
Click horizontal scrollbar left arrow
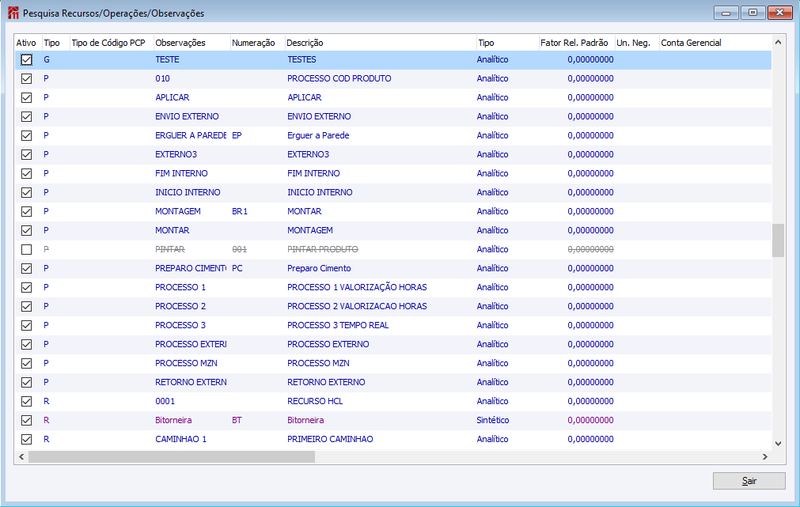click(21, 457)
